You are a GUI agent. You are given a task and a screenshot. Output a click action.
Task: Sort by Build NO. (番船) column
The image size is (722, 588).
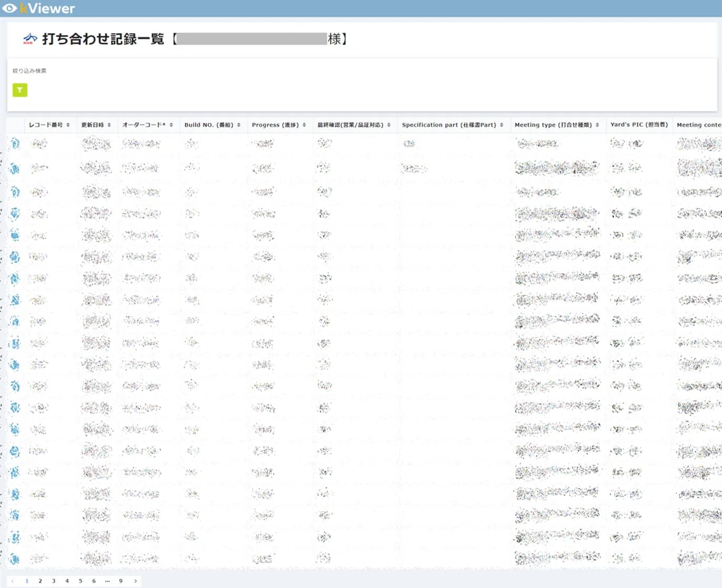pyautogui.click(x=212, y=125)
